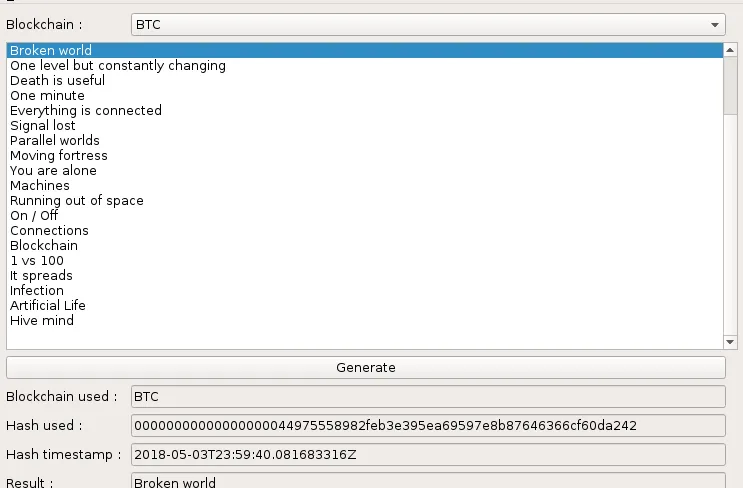Select 'Moving fortress' list item
Viewport: 743px width, 488px height.
[x=365, y=155]
